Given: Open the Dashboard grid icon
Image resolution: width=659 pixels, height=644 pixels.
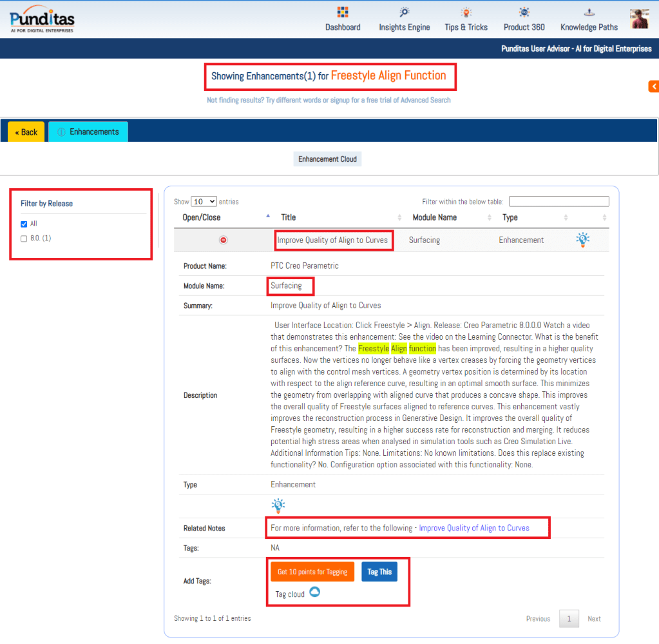Looking at the screenshot, I should pos(343,12).
